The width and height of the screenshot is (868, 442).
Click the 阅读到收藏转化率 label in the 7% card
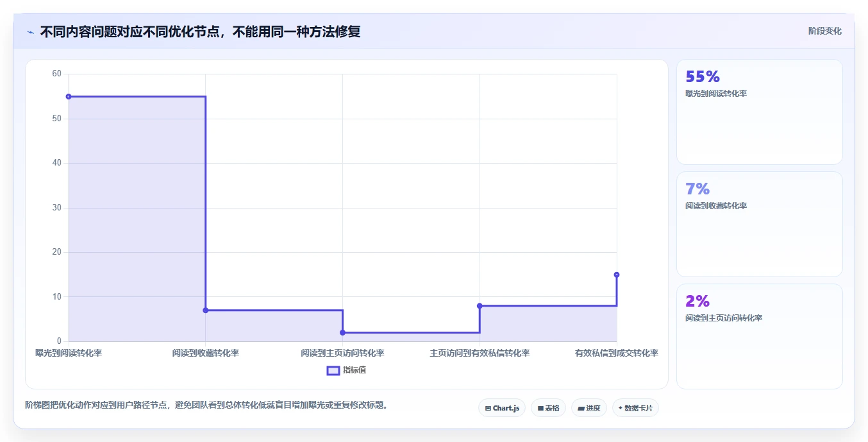[716, 206]
